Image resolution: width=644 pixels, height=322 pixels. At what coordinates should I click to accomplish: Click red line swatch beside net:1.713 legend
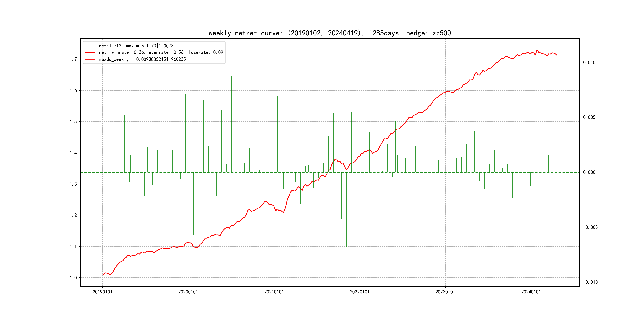pyautogui.click(x=90, y=46)
